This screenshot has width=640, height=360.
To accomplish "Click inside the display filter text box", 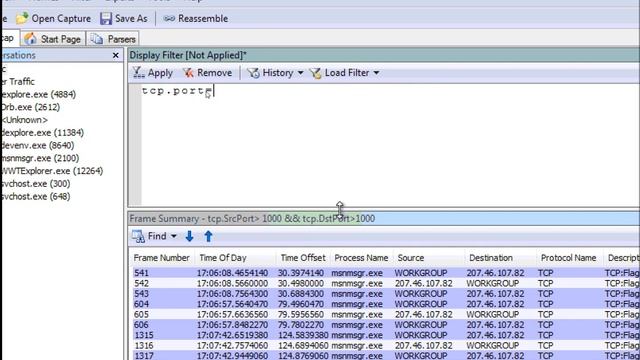I will tap(390, 145).
